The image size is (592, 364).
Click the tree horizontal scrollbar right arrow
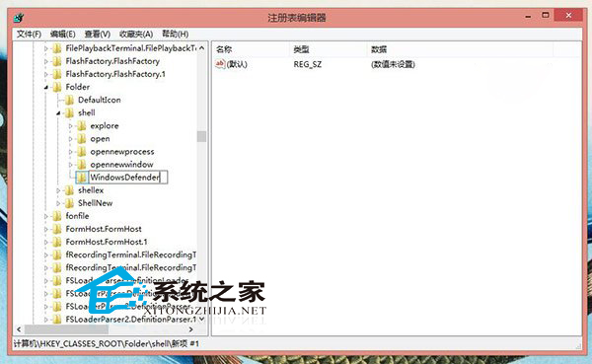click(191, 329)
